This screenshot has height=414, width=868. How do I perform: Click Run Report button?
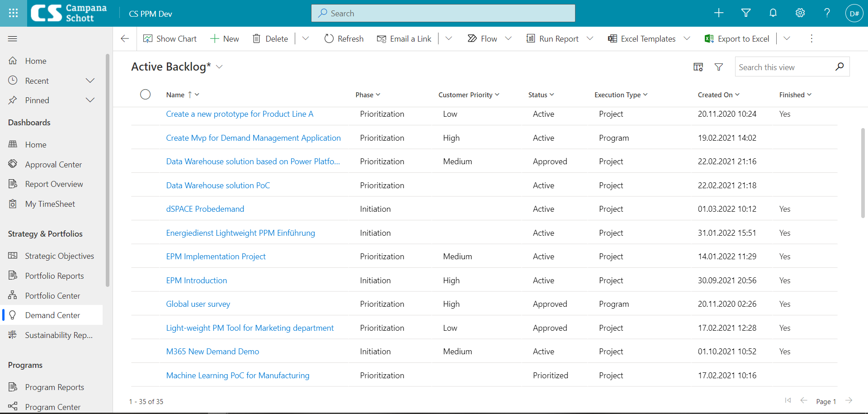click(552, 39)
